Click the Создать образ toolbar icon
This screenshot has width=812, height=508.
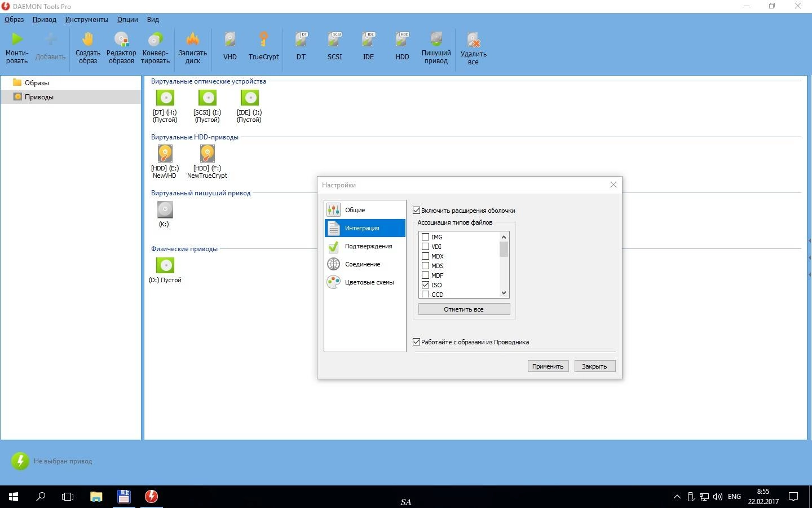click(87, 39)
